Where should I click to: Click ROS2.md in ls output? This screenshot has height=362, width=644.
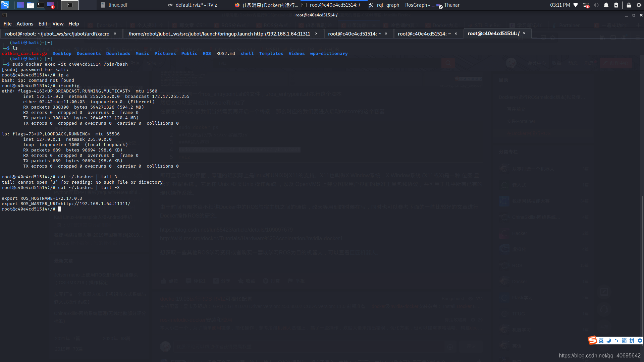pyautogui.click(x=225, y=54)
